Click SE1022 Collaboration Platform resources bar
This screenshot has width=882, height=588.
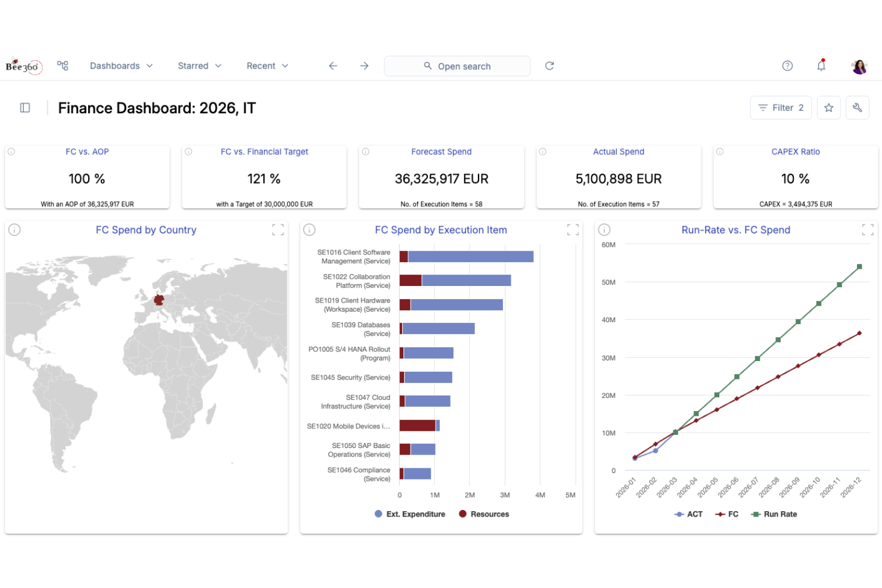pos(411,281)
